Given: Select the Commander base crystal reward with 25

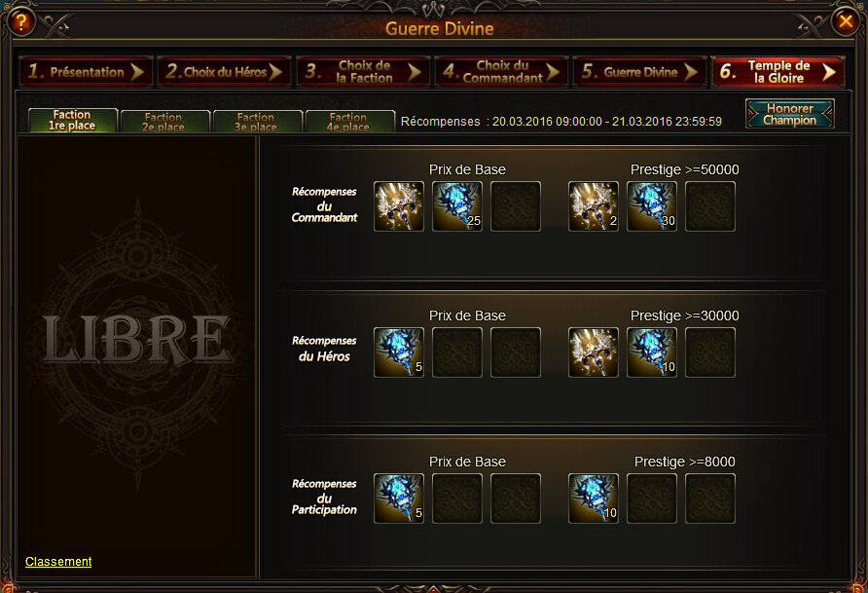Looking at the screenshot, I should coord(456,206).
